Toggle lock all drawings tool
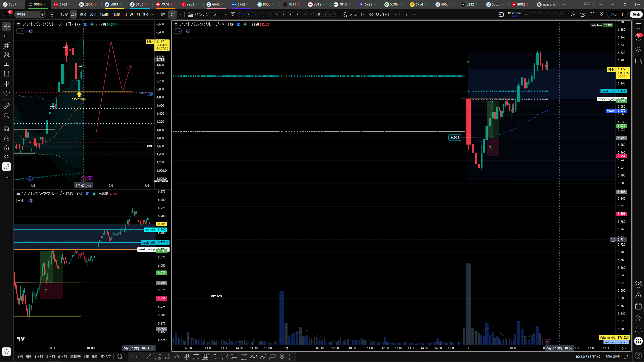This screenshot has width=644, height=362. click(x=7, y=148)
